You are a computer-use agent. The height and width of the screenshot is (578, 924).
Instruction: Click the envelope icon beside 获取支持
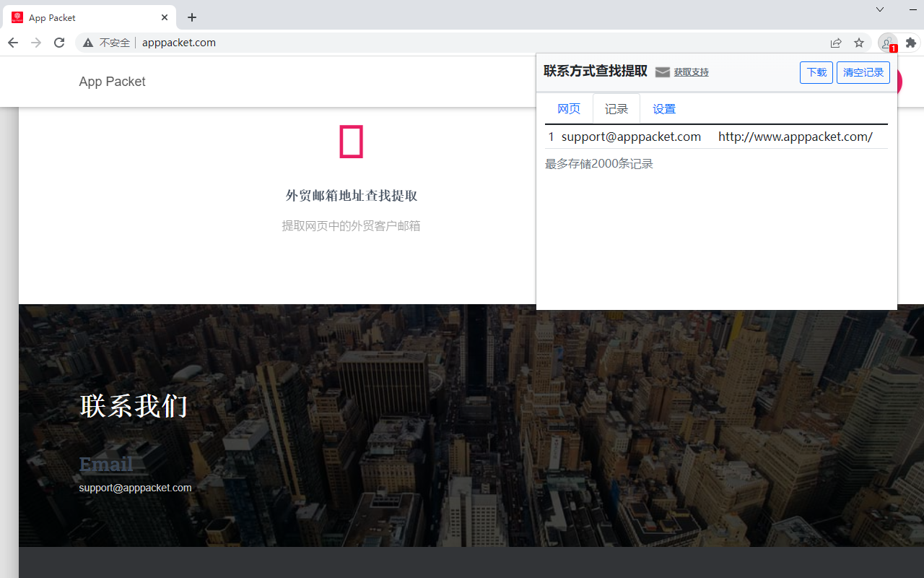pos(663,72)
